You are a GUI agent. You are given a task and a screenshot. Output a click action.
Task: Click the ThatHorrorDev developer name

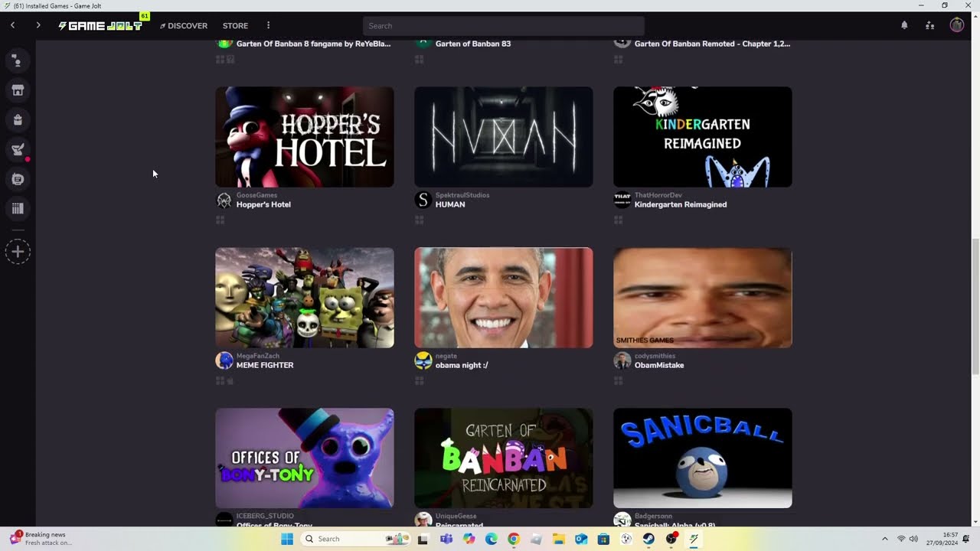tap(658, 195)
